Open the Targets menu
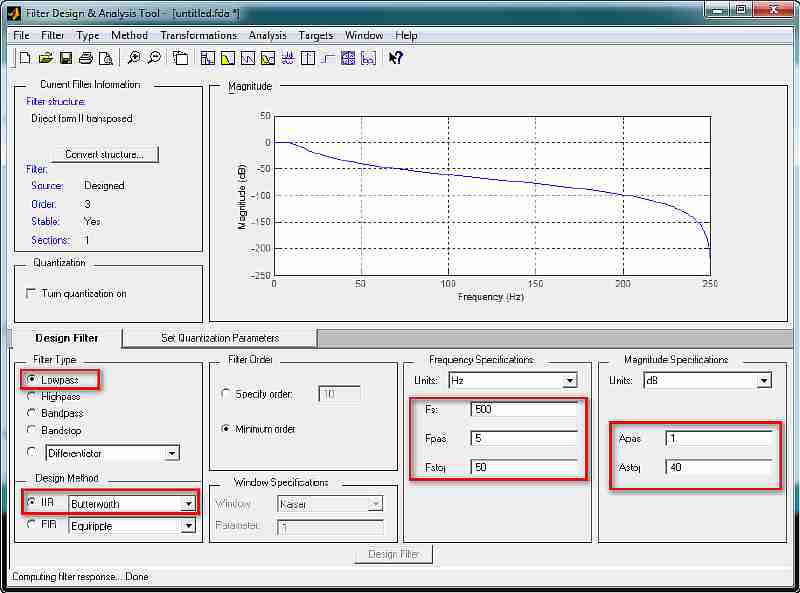Image resolution: width=800 pixels, height=593 pixels. point(316,35)
